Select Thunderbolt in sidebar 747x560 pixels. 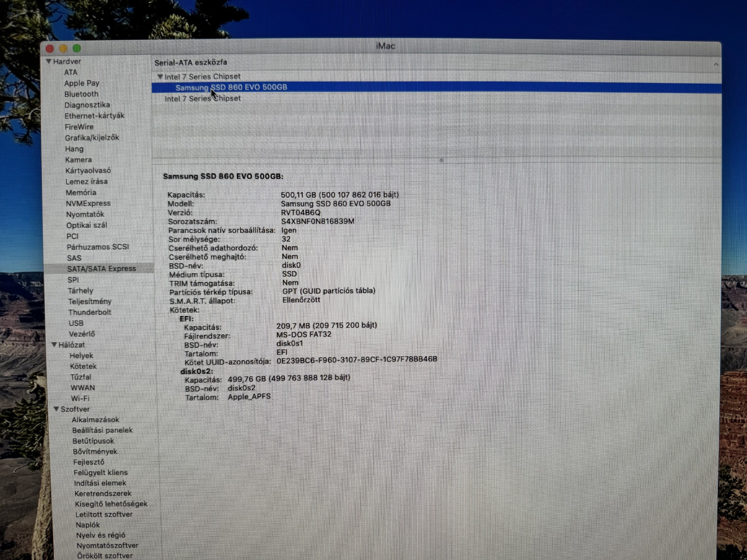pyautogui.click(x=90, y=312)
